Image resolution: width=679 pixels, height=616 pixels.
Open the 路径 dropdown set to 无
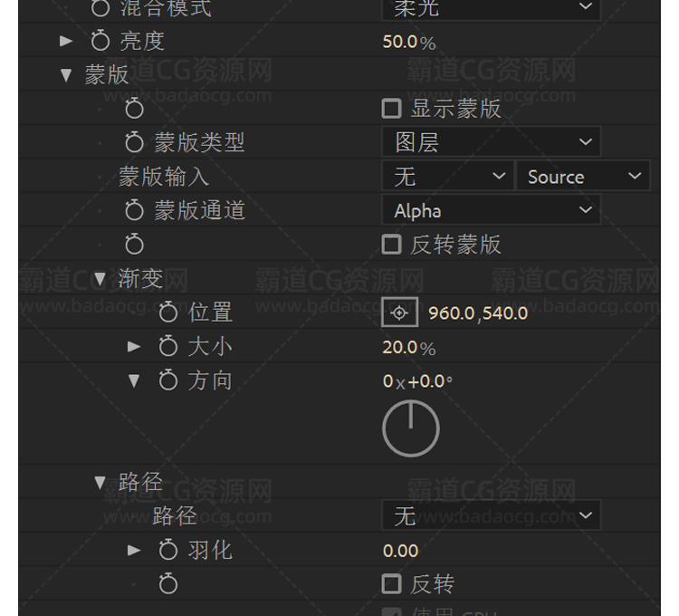click(x=491, y=515)
